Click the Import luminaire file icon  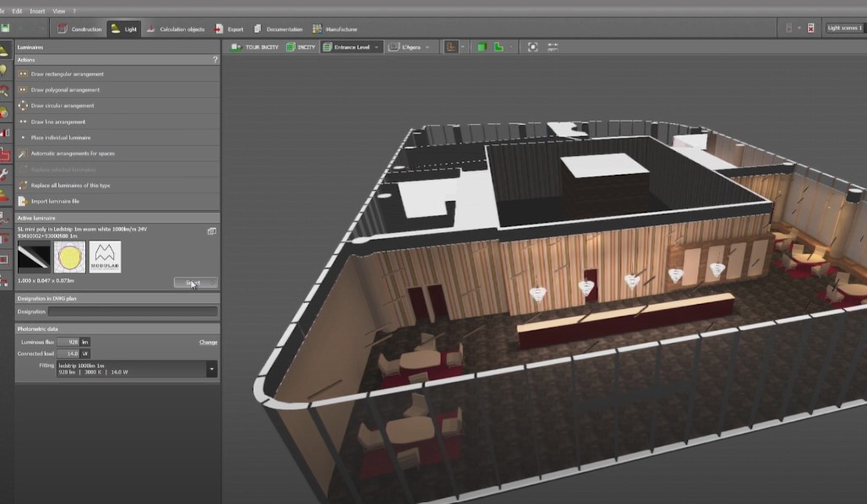coord(23,201)
